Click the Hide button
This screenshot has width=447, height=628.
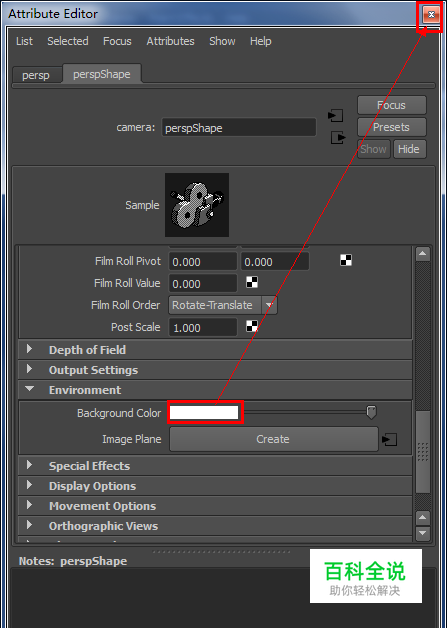coord(409,149)
